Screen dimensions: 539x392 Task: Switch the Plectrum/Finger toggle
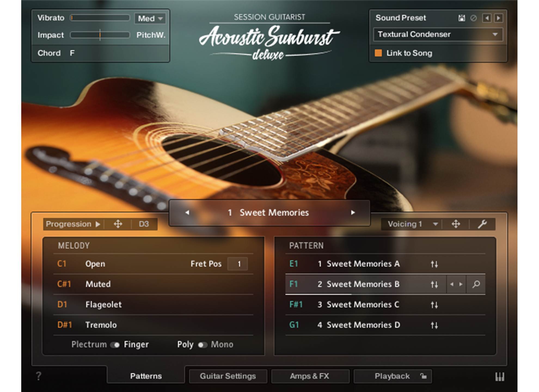pyautogui.click(x=115, y=345)
